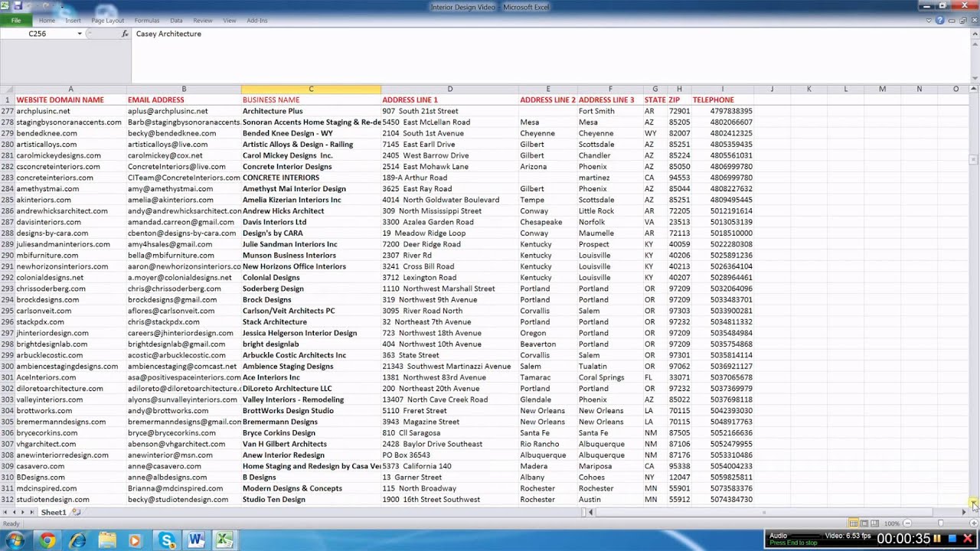980x551 pixels.
Task: Click address 3712 Lexington Road
Action: click(x=449, y=278)
